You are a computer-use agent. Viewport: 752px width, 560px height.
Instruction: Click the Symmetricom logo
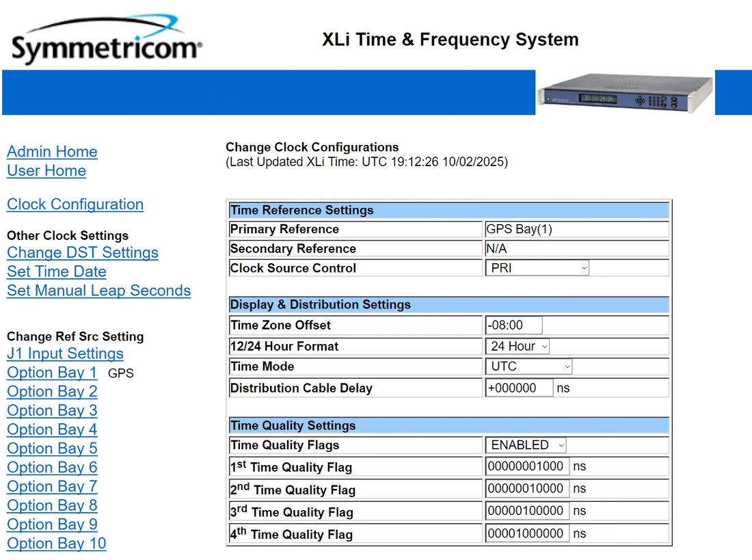[x=106, y=42]
